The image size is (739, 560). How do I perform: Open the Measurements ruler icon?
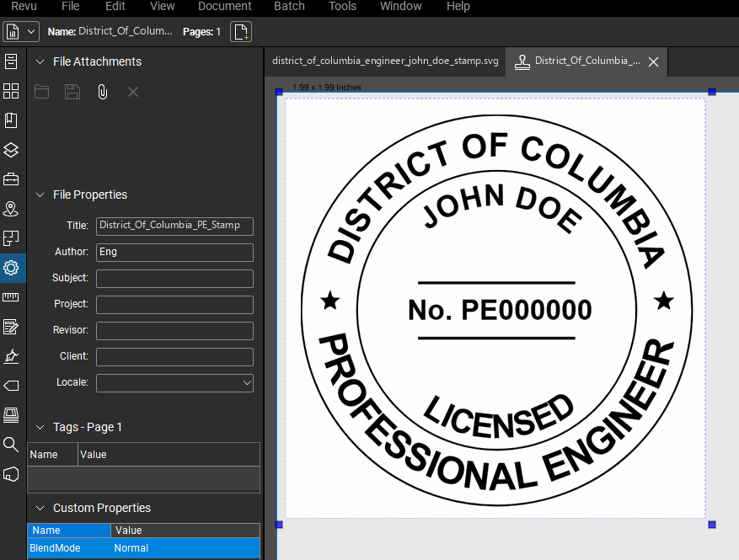(11, 296)
